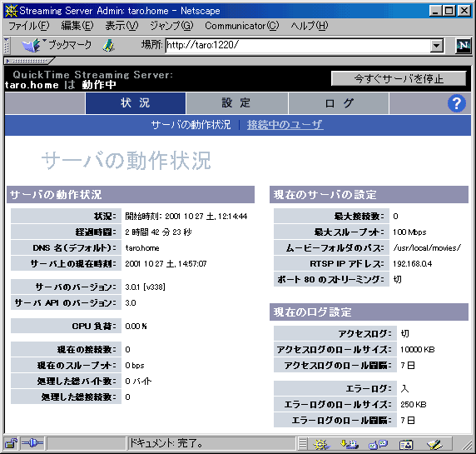This screenshot has width=476, height=454.
Task: Open Mail Inbox from component bar
Action: coord(350,445)
